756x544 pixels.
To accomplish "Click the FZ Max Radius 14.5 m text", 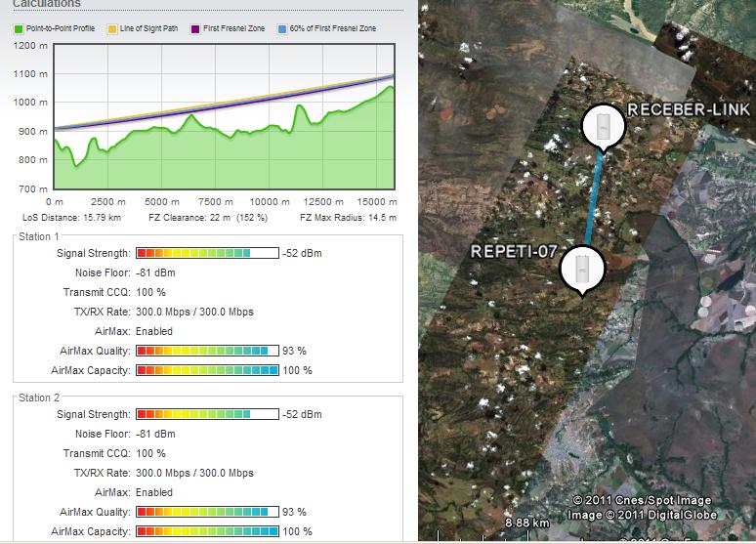I will coord(348,218).
